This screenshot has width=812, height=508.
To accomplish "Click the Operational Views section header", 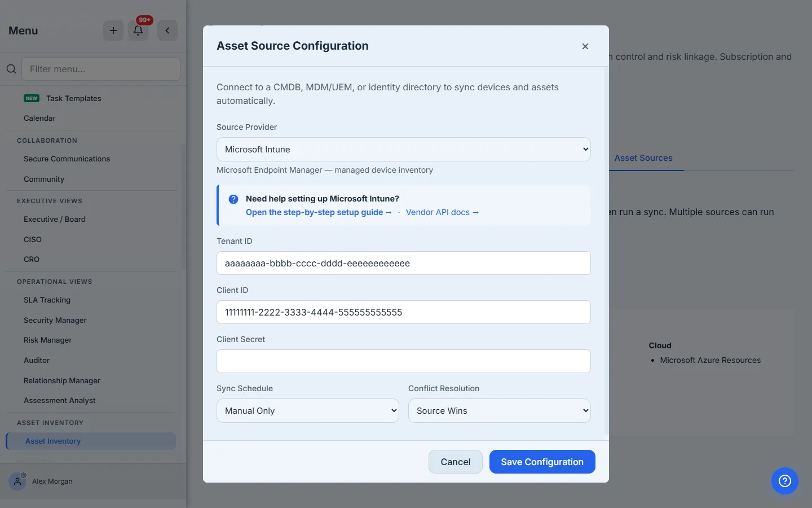I will click(x=55, y=282).
